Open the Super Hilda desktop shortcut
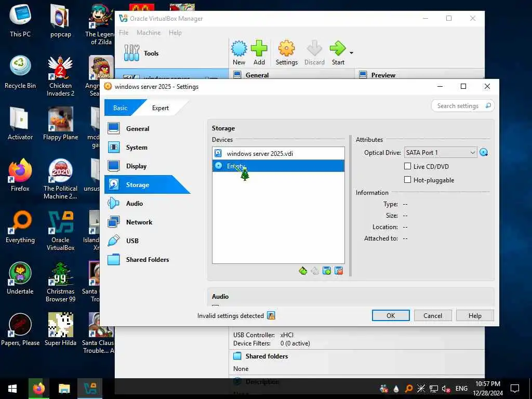The height and width of the screenshot is (399, 532). pos(60,330)
